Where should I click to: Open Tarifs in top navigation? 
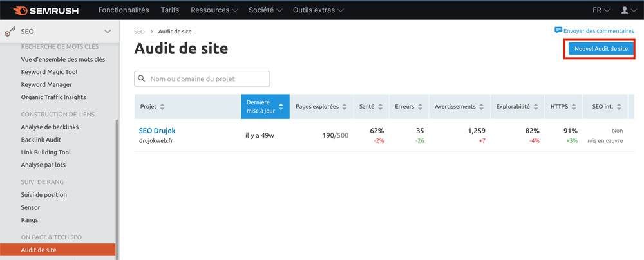tap(170, 10)
